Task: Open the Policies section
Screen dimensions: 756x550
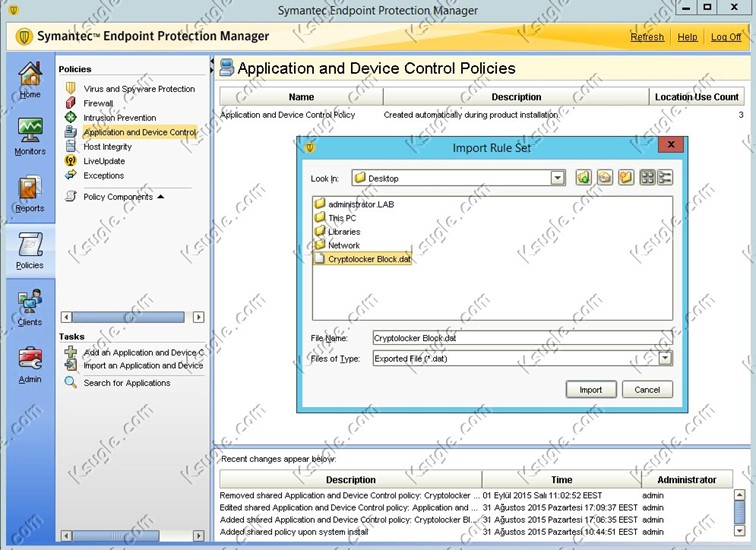Action: pos(30,251)
